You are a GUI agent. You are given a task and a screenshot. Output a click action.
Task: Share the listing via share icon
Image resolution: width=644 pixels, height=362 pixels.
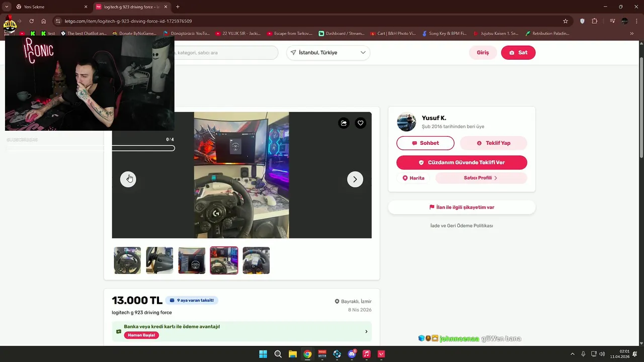344,123
